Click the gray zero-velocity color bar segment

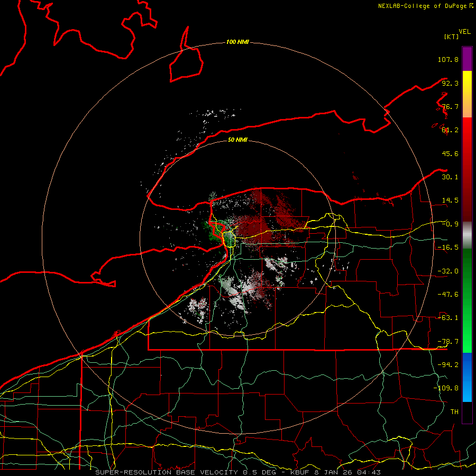[x=467, y=235]
